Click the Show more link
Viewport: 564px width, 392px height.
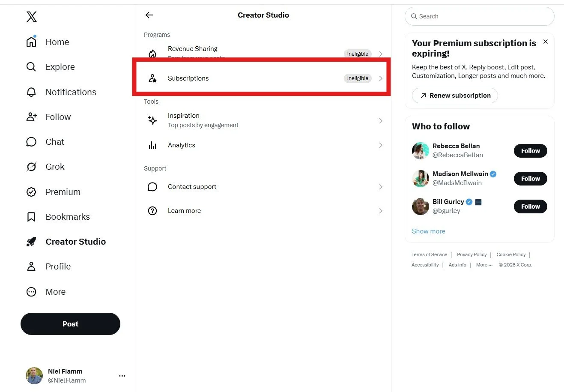coord(428,231)
